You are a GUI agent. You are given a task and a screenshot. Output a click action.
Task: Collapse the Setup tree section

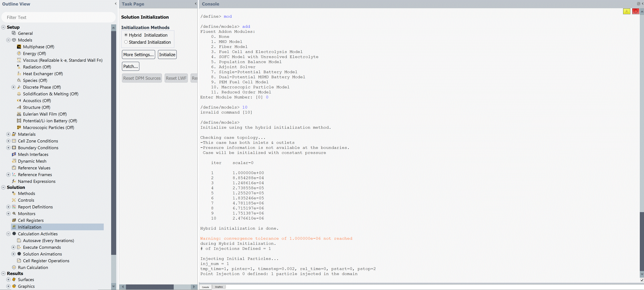click(4, 27)
